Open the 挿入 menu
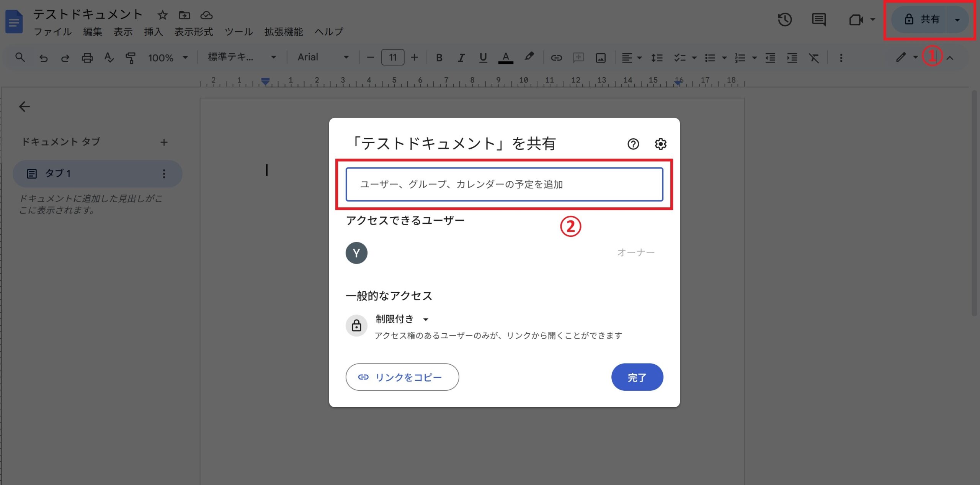 tap(153, 32)
